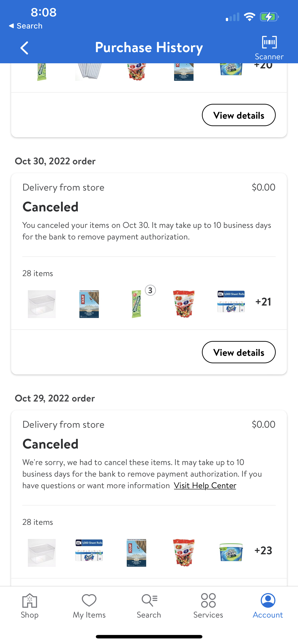Return to Search via status bar link
298x644 pixels.
(x=26, y=26)
